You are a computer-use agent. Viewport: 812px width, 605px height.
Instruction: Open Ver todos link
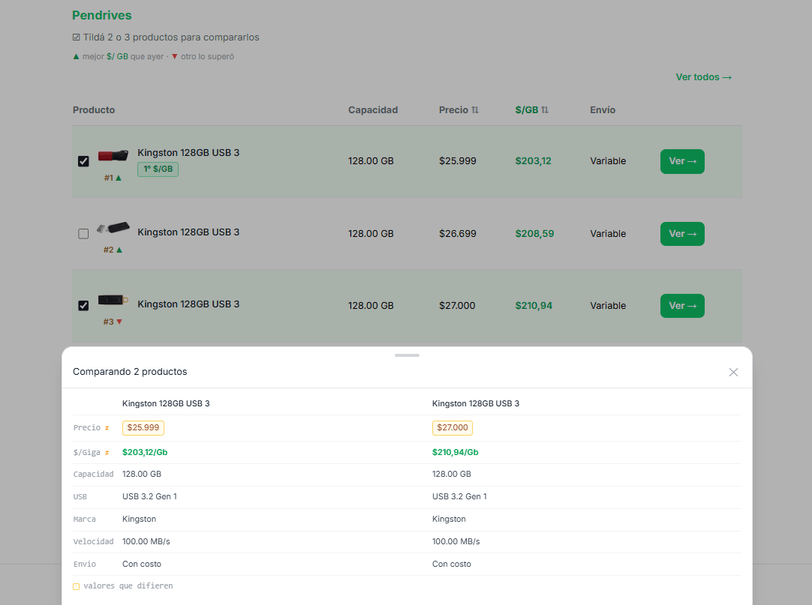pos(703,77)
